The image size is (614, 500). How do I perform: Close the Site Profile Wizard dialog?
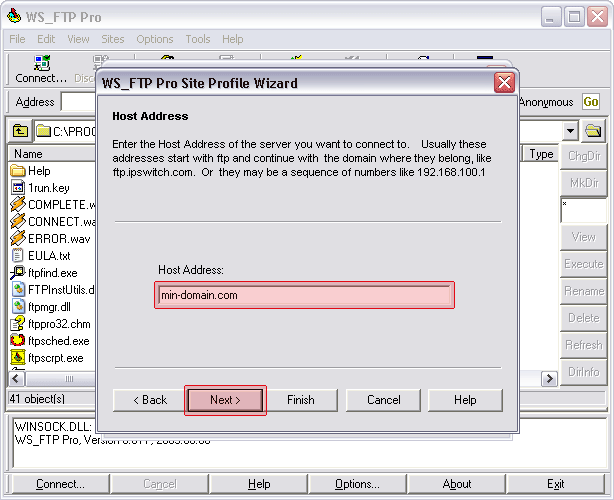[504, 83]
